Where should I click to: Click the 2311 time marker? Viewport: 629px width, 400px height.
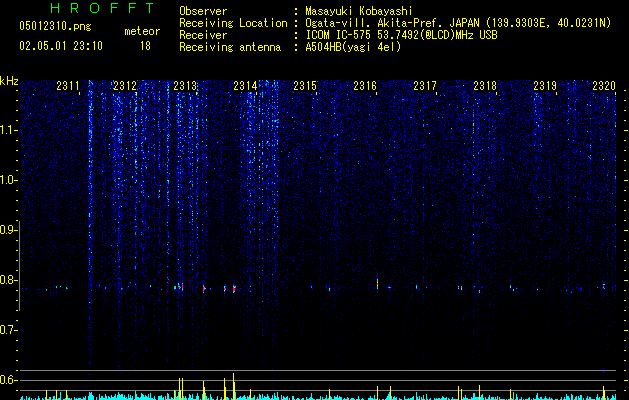click(68, 86)
